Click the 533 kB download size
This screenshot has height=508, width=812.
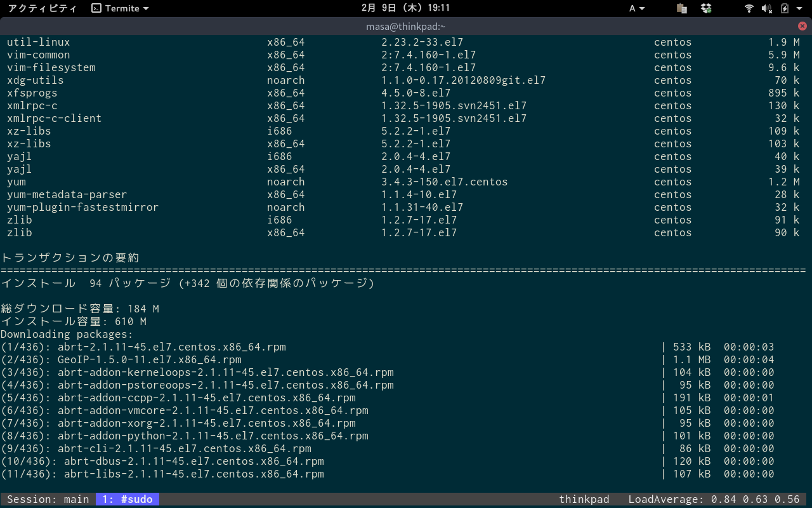[691, 347]
